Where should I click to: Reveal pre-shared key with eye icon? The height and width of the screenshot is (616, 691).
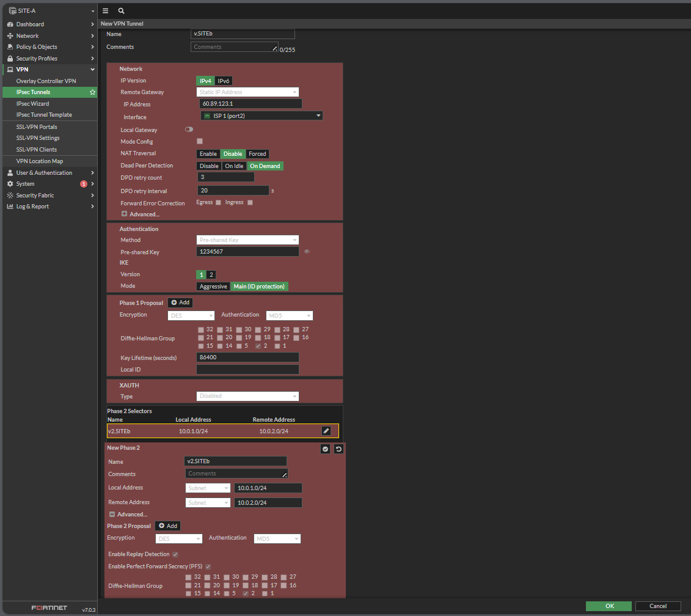point(307,252)
